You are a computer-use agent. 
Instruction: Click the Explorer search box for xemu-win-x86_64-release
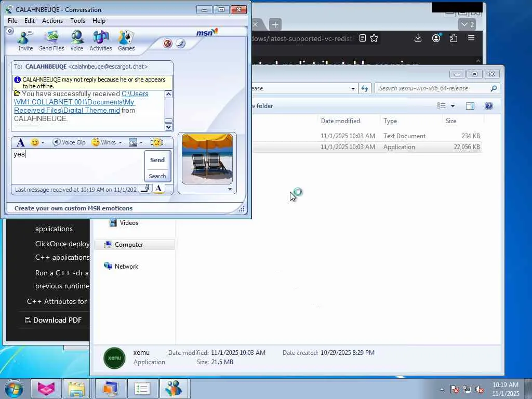pyautogui.click(x=437, y=88)
